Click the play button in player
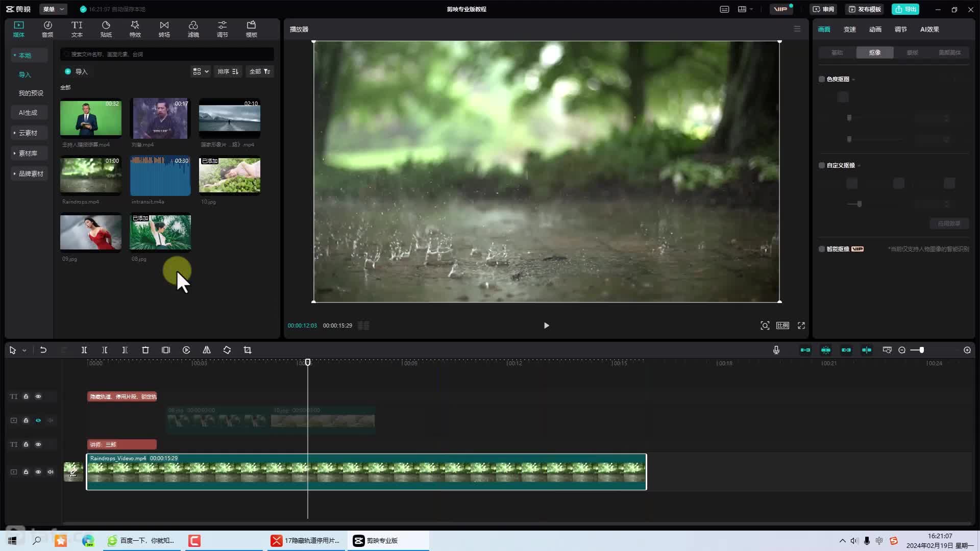 [546, 325]
